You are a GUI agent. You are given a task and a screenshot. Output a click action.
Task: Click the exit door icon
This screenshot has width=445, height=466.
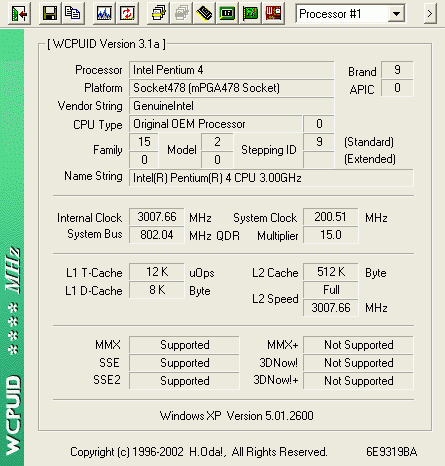[19, 14]
